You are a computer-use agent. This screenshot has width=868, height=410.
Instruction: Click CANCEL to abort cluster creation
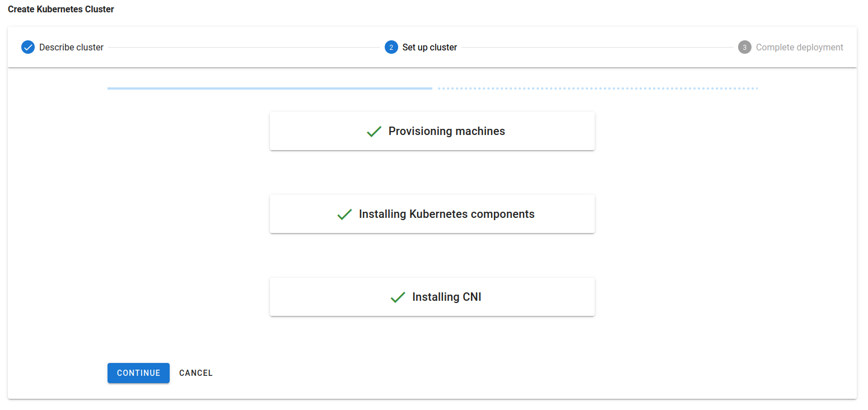[x=195, y=372]
